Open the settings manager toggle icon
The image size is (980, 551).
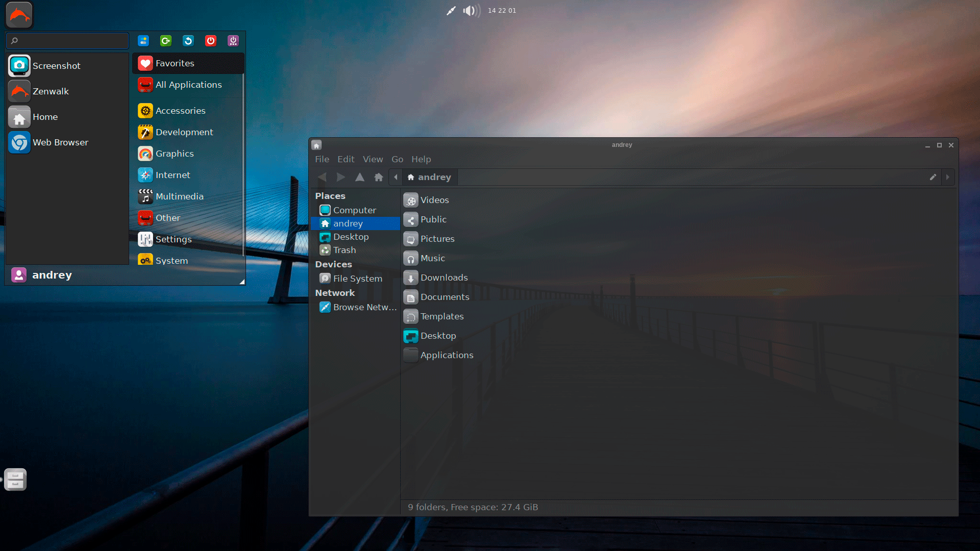(x=143, y=41)
